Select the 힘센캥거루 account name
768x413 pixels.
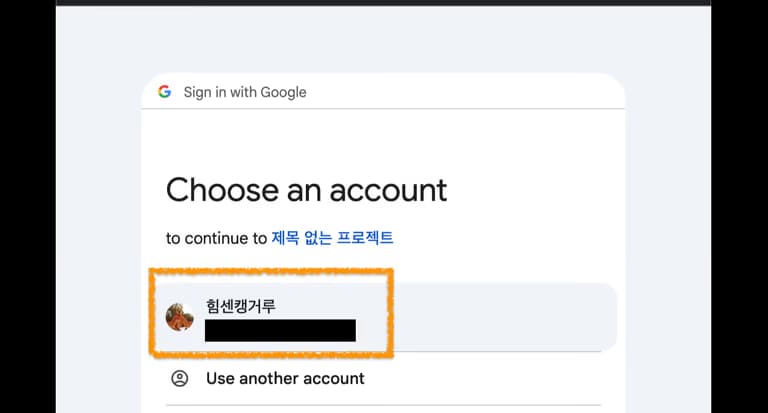(x=240, y=306)
